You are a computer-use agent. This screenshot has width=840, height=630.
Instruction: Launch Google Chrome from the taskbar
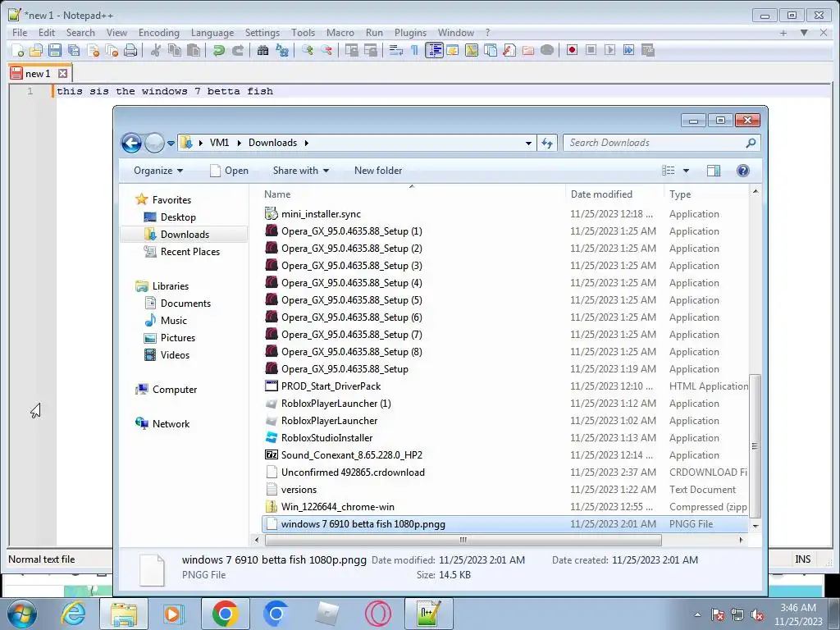pos(225,614)
